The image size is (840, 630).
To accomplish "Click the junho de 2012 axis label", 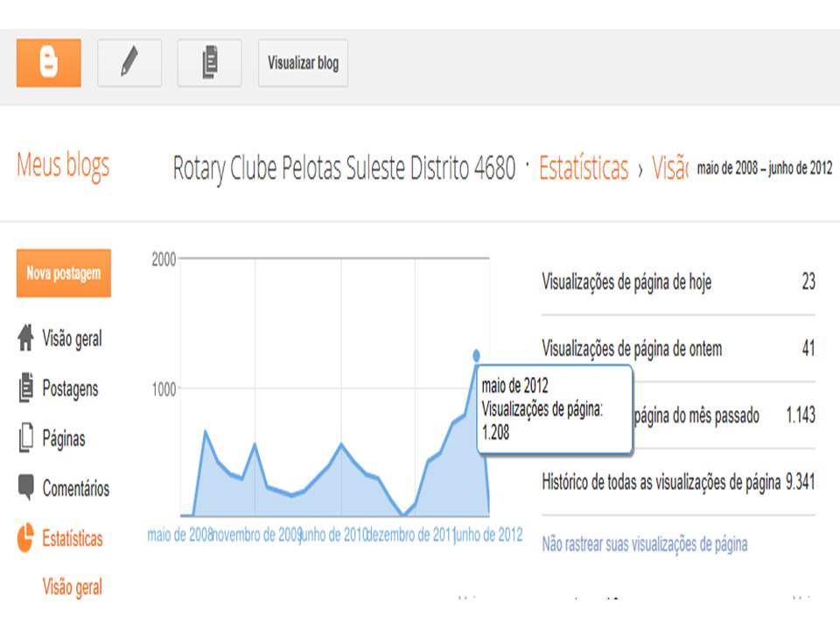I will [x=488, y=535].
